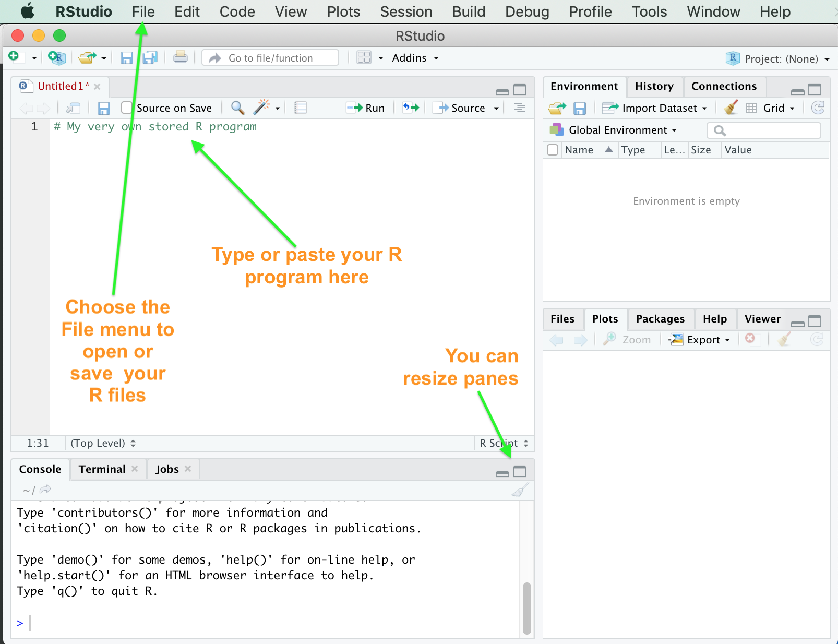
Task: Open the Export dropdown in Plots
Action: pos(701,340)
